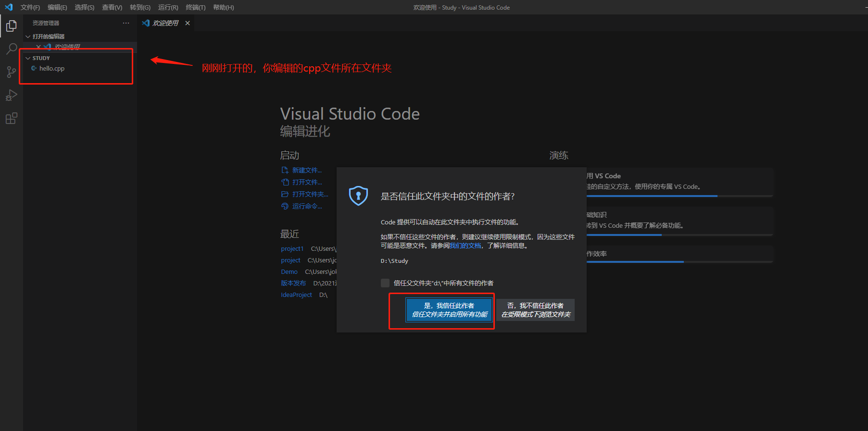This screenshot has width=868, height=431.
Task: Click the VS Code logo in title bar
Action: click(x=9, y=7)
